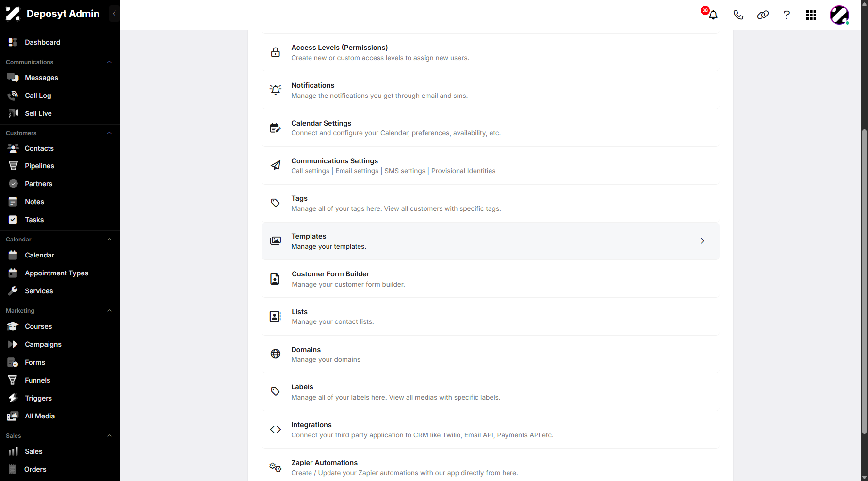The image size is (868, 481).
Task: Click the Calendar Settings icon
Action: tap(276, 128)
